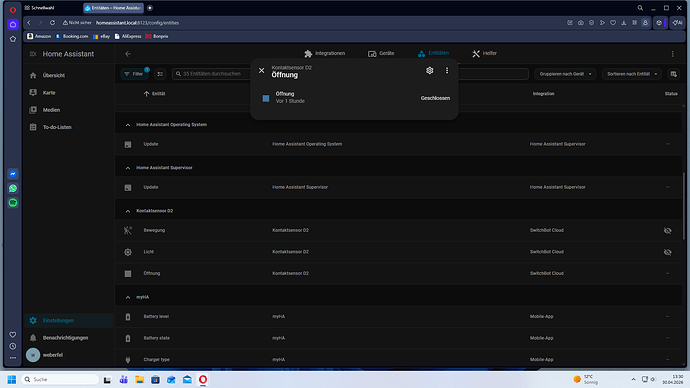690x388 pixels.
Task: Open Spotify in Opera sidebar
Action: point(13,203)
